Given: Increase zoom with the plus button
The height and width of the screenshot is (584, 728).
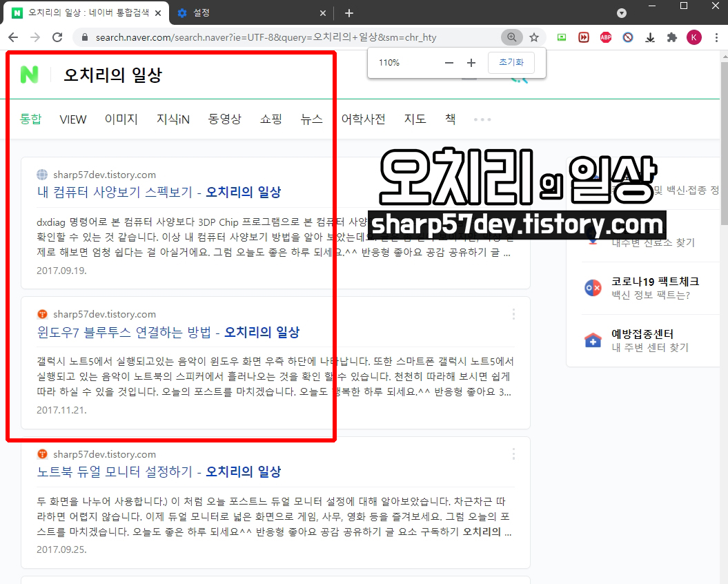Looking at the screenshot, I should pos(471,63).
